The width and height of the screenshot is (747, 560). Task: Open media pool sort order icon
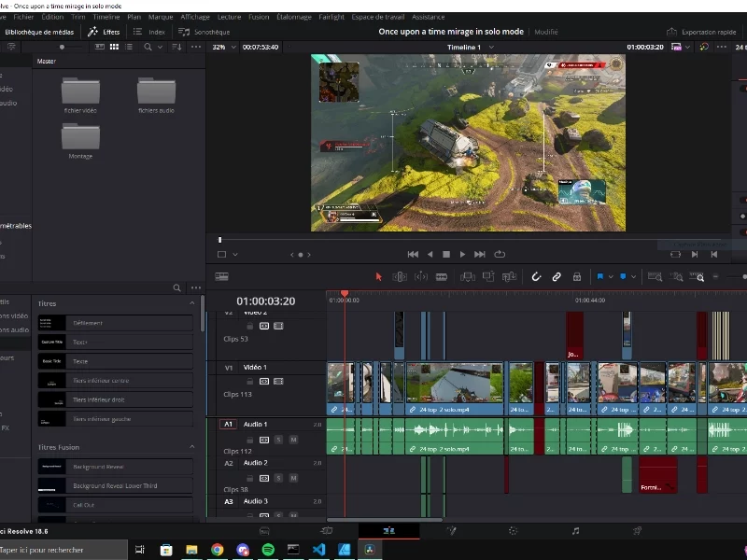[x=176, y=47]
